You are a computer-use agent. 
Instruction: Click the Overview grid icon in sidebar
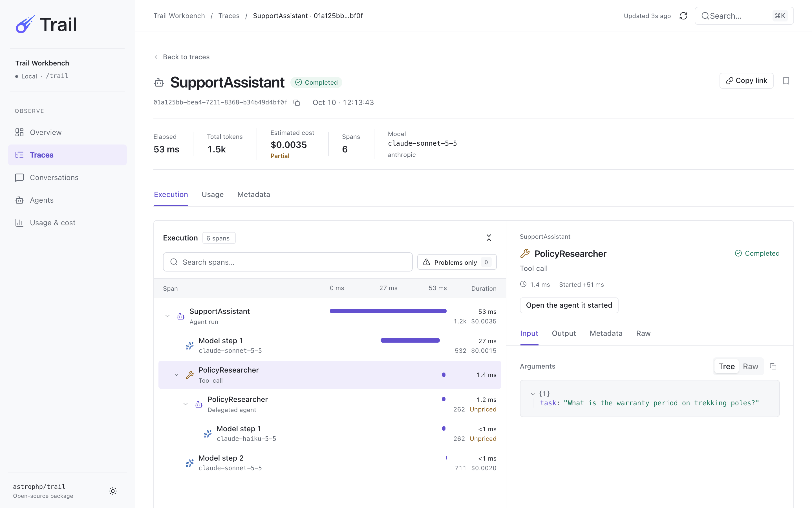(19, 132)
